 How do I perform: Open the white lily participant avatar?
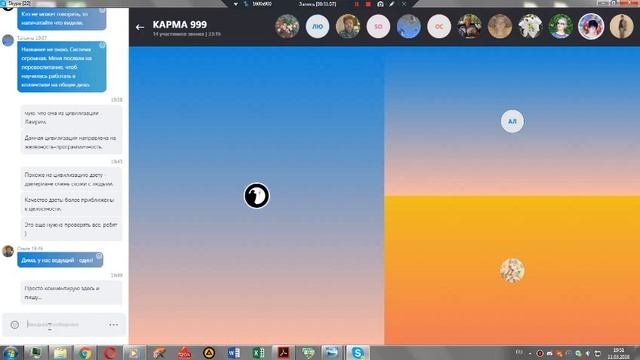[x=530, y=27]
